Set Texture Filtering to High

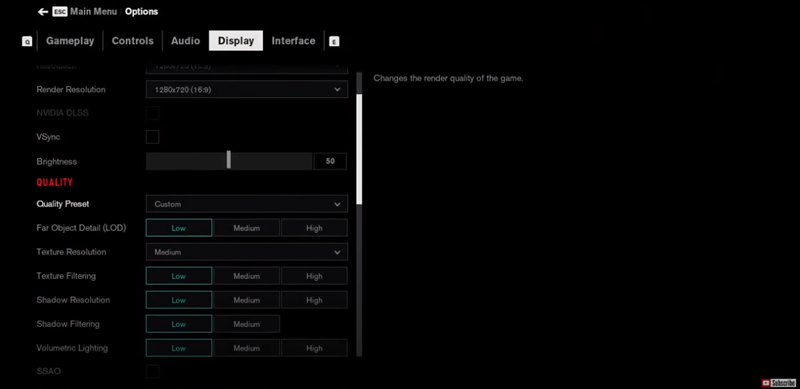pyautogui.click(x=314, y=276)
